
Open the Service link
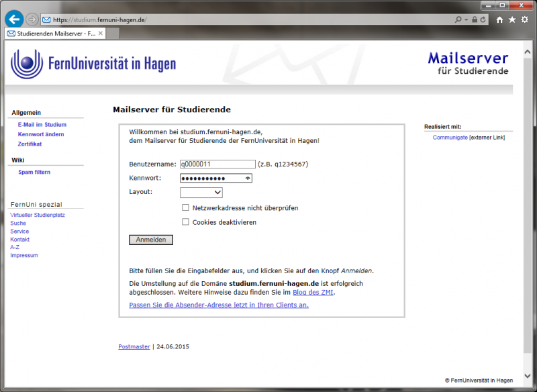click(19, 232)
